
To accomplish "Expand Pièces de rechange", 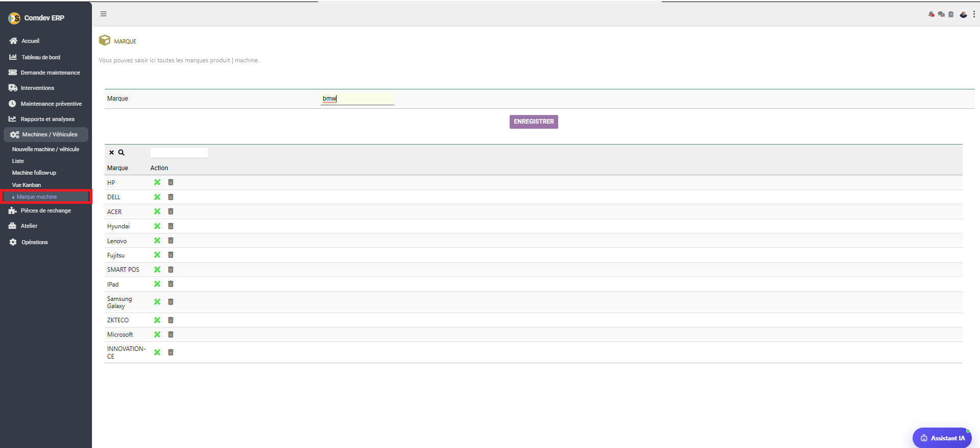I will tap(45, 210).
